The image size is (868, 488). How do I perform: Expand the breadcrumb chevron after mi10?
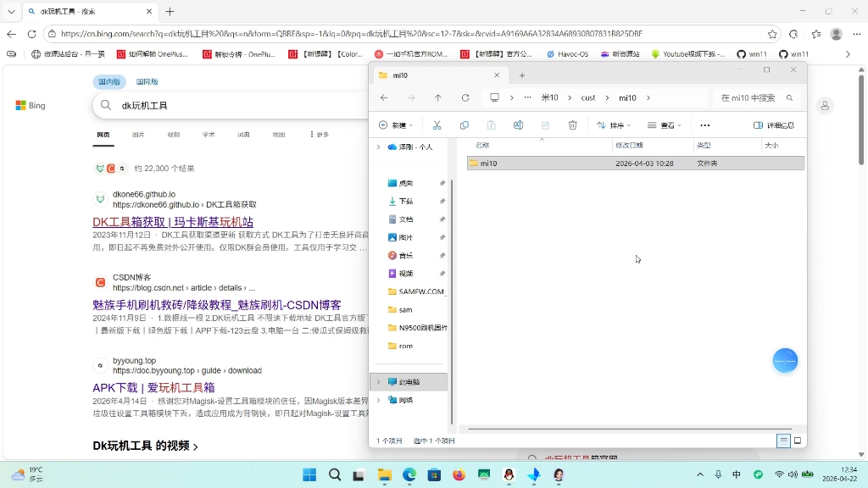(x=648, y=98)
